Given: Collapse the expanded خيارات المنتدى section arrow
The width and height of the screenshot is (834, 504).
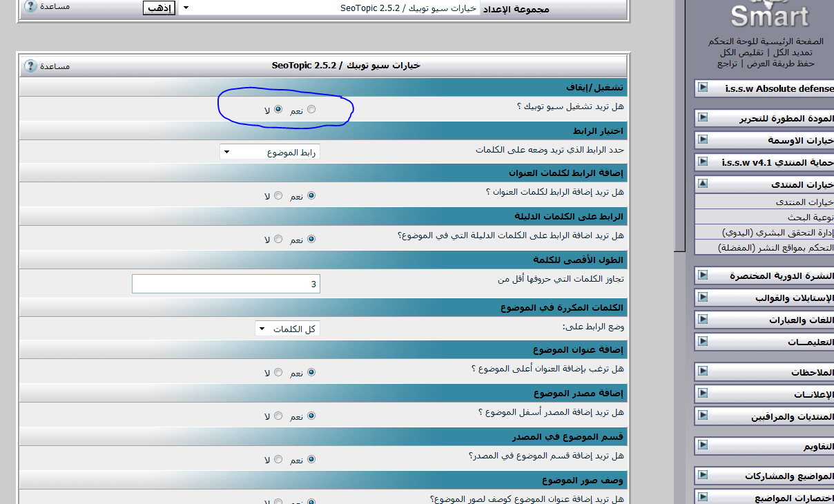Looking at the screenshot, I should pos(703,184).
